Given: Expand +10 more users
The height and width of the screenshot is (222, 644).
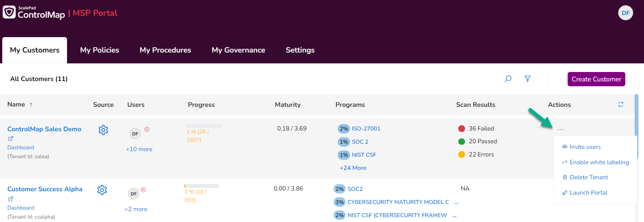Looking at the screenshot, I should coord(139,149).
